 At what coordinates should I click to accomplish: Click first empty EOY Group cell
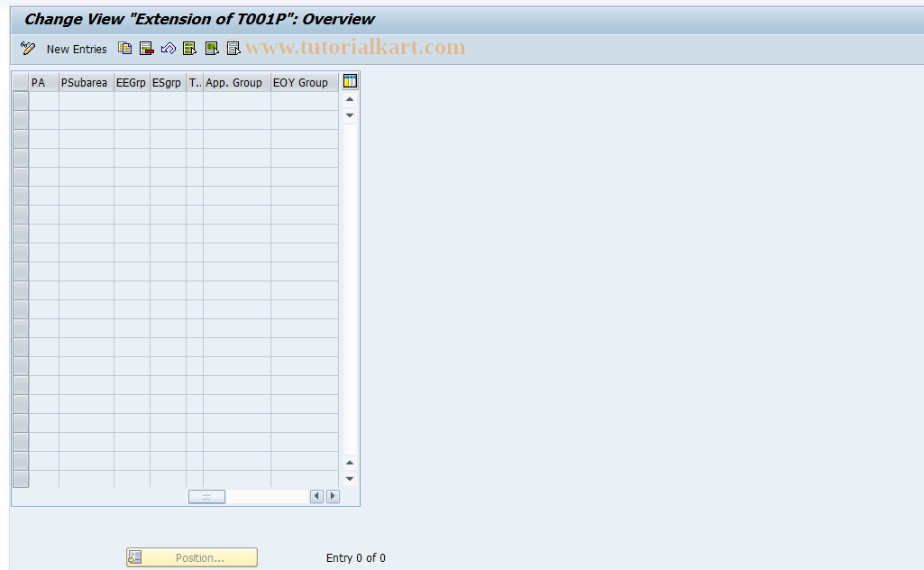coord(305,101)
